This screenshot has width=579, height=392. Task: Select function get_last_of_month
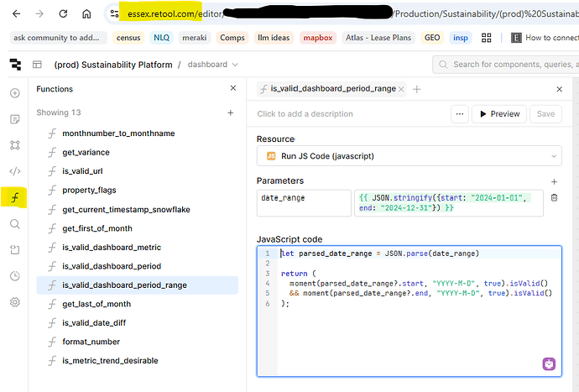[x=96, y=304]
